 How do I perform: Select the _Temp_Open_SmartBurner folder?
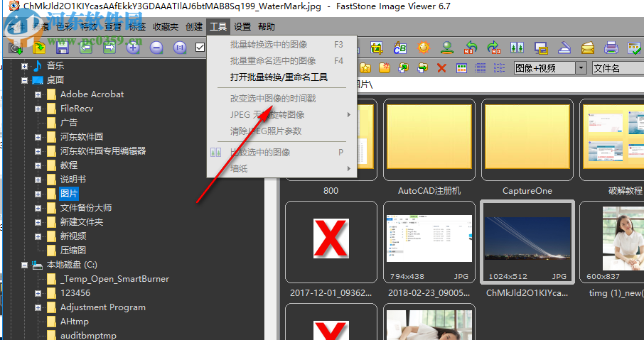pos(114,279)
